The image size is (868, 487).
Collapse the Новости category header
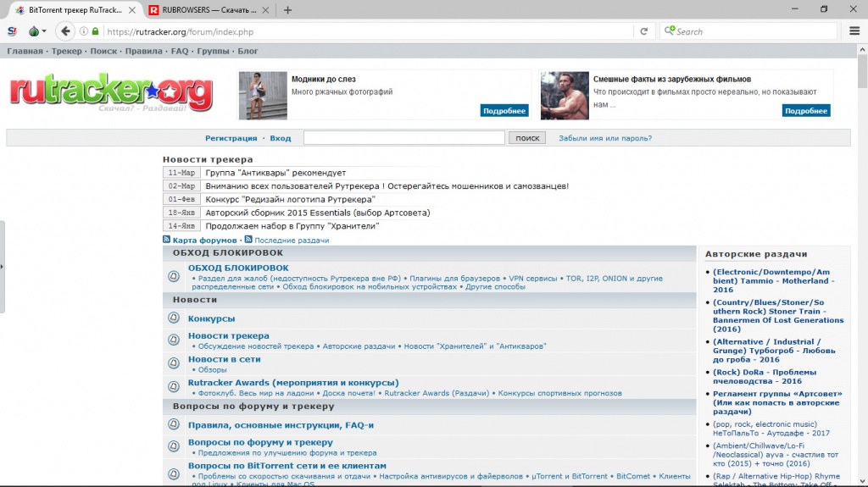pyautogui.click(x=195, y=300)
